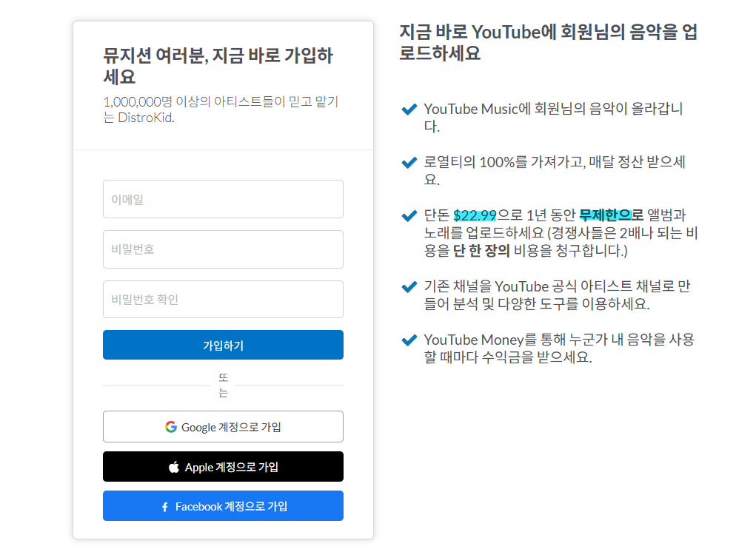The width and height of the screenshot is (756, 549).
Task: Sign up with Google 계정으로 가입 button
Action: coord(223,427)
